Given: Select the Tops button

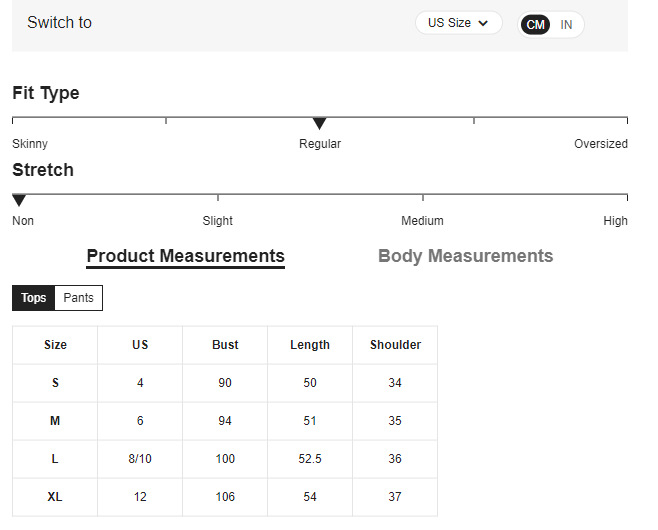Looking at the screenshot, I should click(34, 298).
